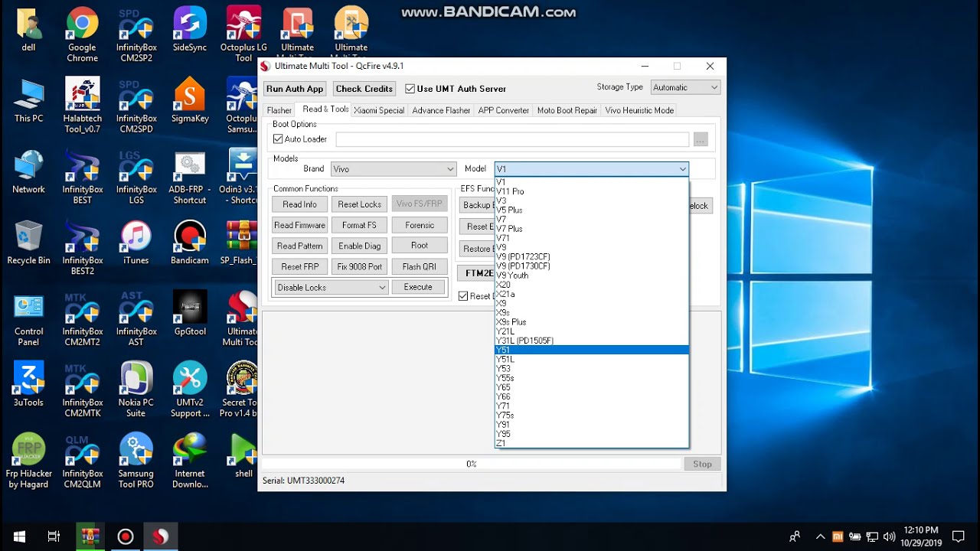Image resolution: width=980 pixels, height=551 pixels.
Task: Open the Network desktop icon
Action: [28, 172]
